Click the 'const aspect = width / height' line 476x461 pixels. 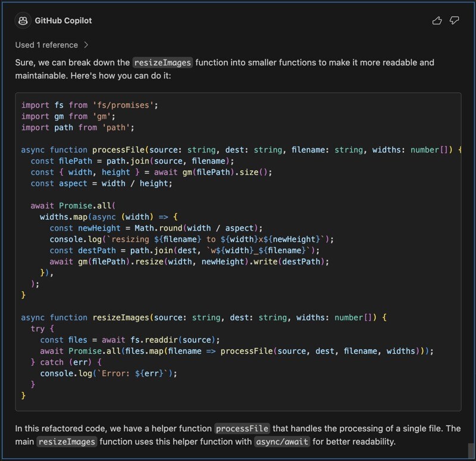coord(101,183)
